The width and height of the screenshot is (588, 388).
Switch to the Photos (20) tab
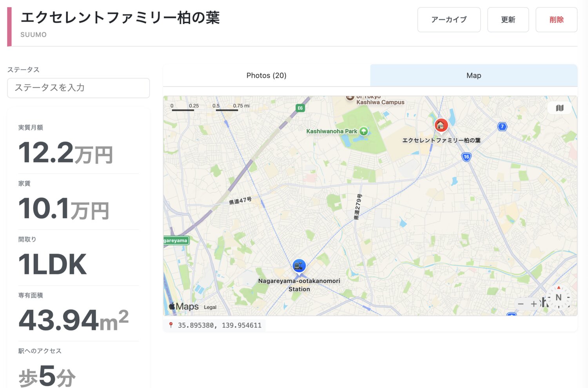tap(267, 75)
